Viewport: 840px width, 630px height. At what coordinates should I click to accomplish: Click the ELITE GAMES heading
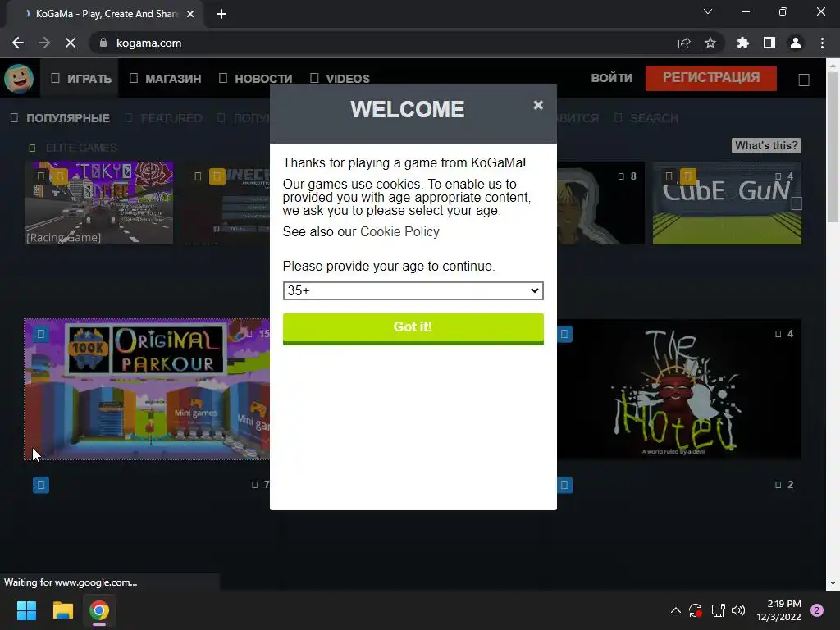(x=81, y=148)
